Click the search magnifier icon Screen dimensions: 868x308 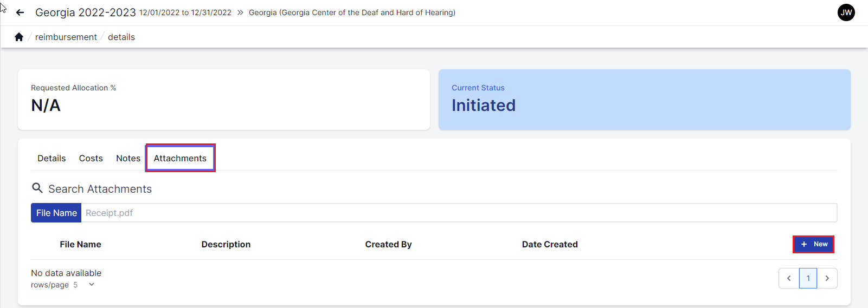37,188
